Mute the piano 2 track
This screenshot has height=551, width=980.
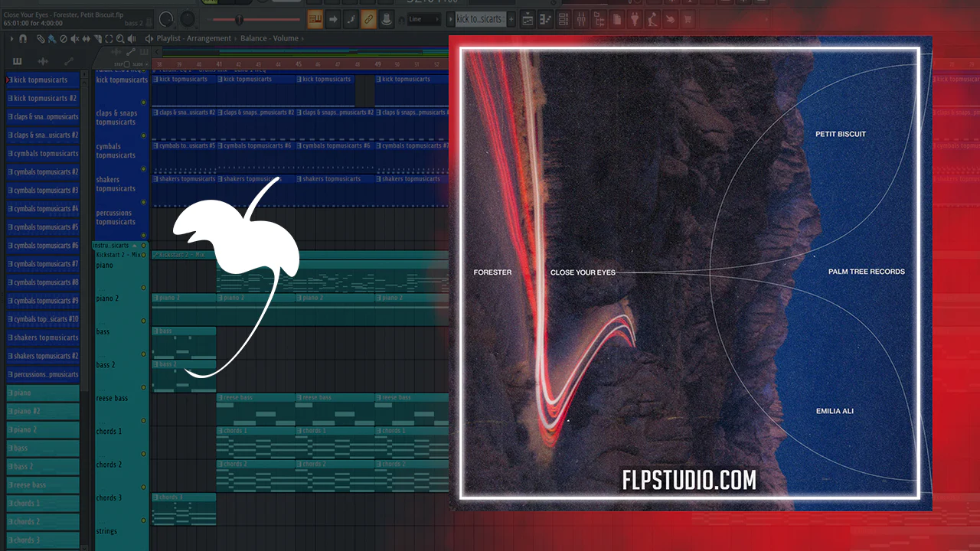pyautogui.click(x=143, y=321)
